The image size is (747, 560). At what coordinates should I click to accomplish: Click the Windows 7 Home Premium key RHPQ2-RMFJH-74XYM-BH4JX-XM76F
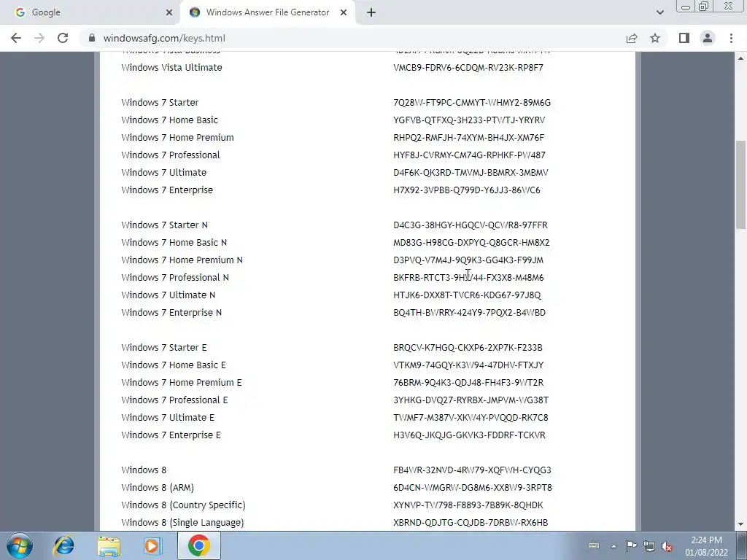point(469,138)
